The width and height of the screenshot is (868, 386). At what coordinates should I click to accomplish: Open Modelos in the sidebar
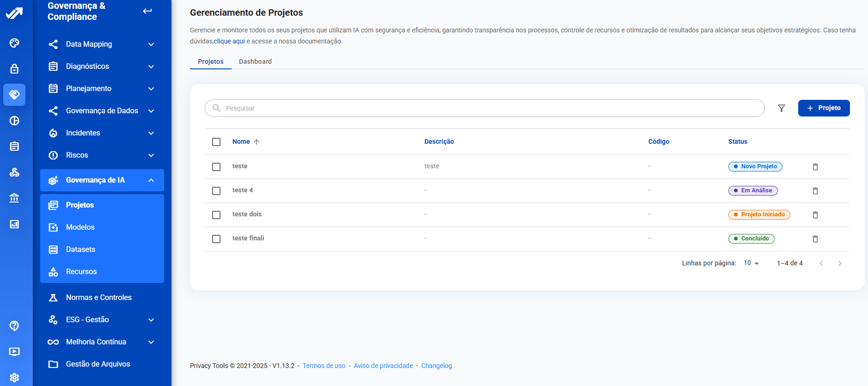click(x=80, y=227)
